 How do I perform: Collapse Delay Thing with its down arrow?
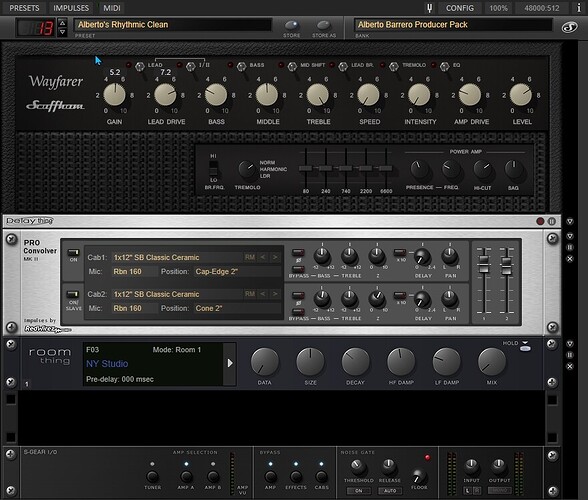coord(570,222)
